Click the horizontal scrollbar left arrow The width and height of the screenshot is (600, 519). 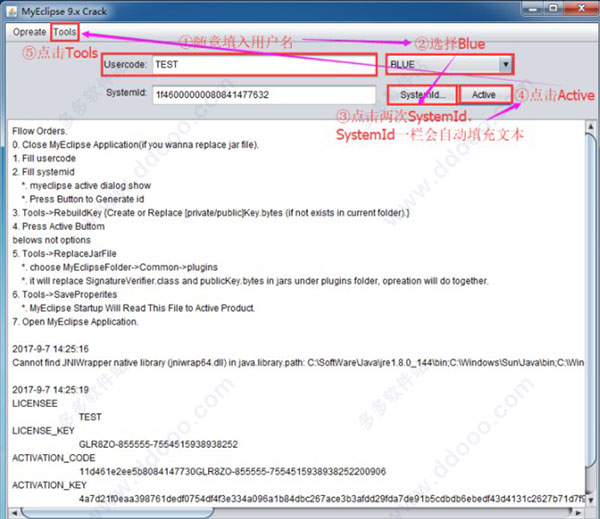(14, 512)
